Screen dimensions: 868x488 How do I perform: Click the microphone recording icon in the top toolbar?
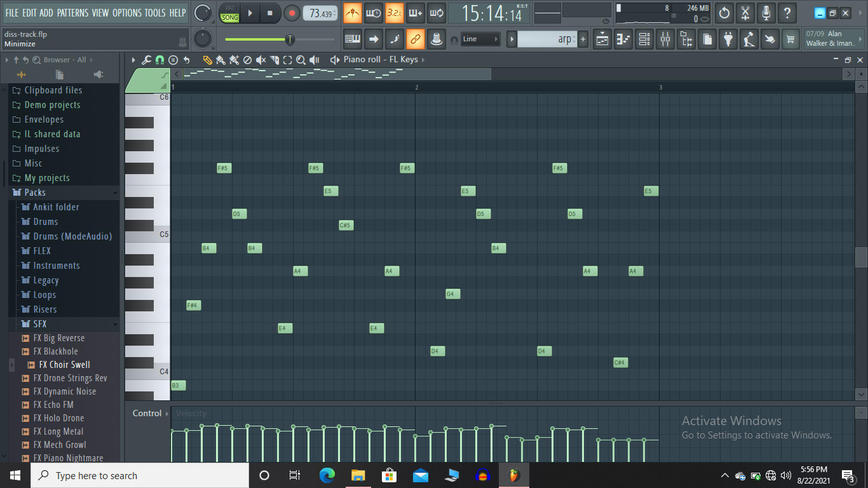(766, 13)
